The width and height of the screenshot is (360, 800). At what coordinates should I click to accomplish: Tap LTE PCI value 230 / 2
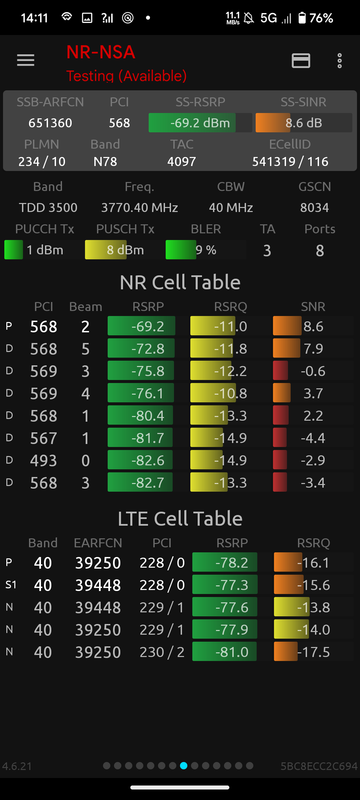coord(162,652)
